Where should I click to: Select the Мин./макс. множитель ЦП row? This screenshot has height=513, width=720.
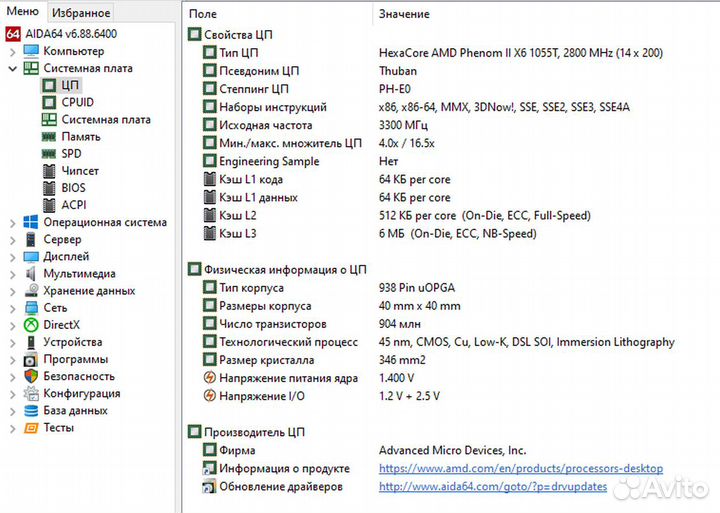(319, 143)
